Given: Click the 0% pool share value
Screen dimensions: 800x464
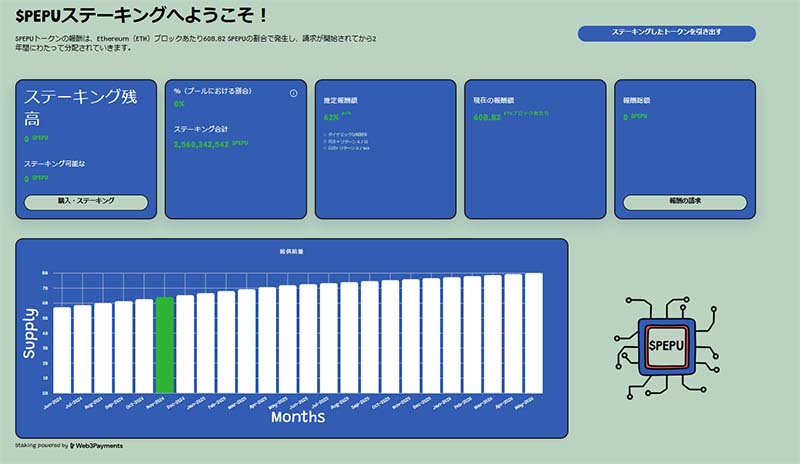Looking at the screenshot, I should (179, 104).
